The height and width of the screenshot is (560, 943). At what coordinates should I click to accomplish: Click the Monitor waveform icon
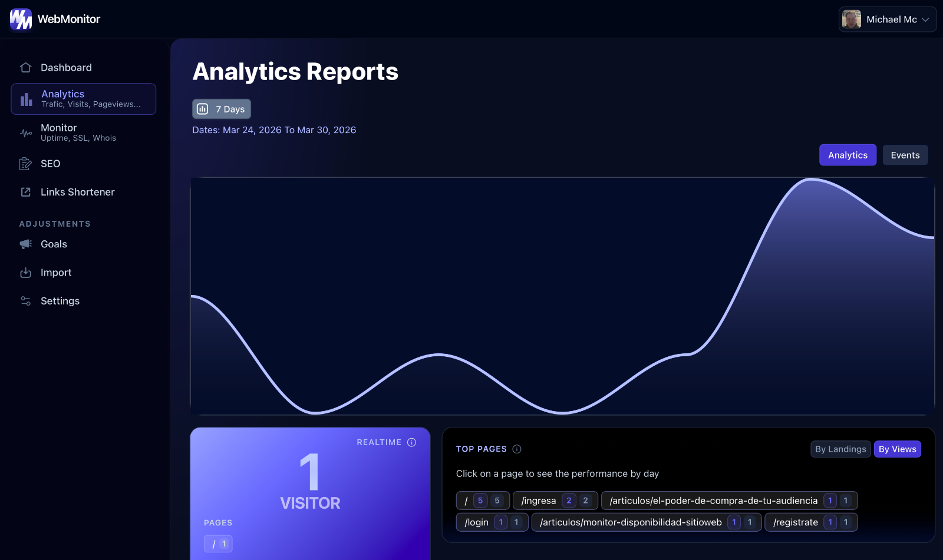[25, 132]
